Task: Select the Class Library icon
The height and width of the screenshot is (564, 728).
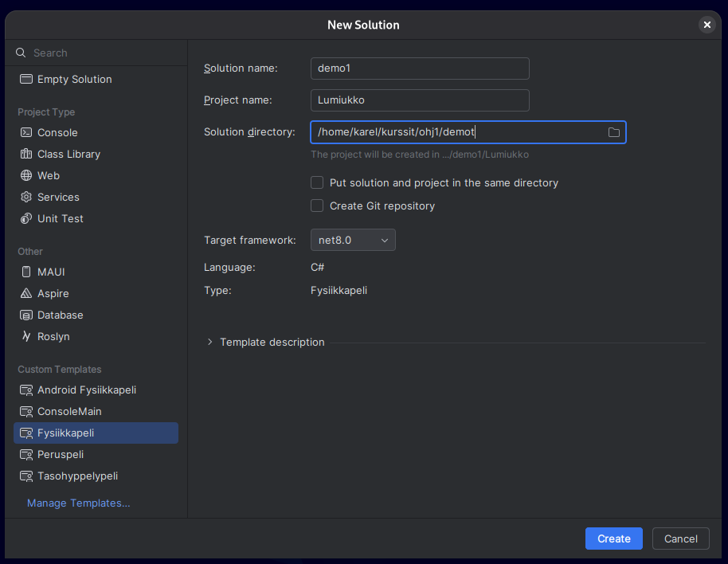Action: coord(26,154)
